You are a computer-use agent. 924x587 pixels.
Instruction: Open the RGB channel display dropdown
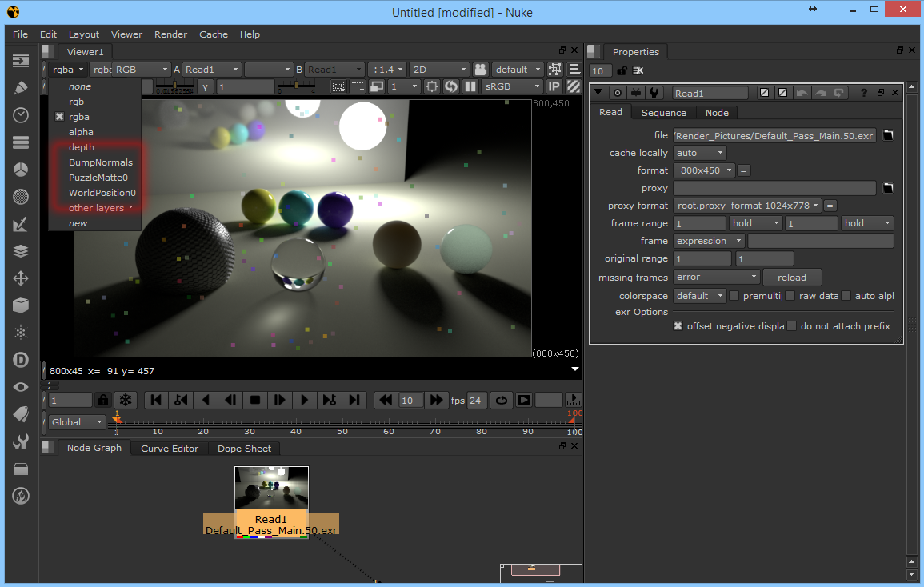click(x=142, y=70)
